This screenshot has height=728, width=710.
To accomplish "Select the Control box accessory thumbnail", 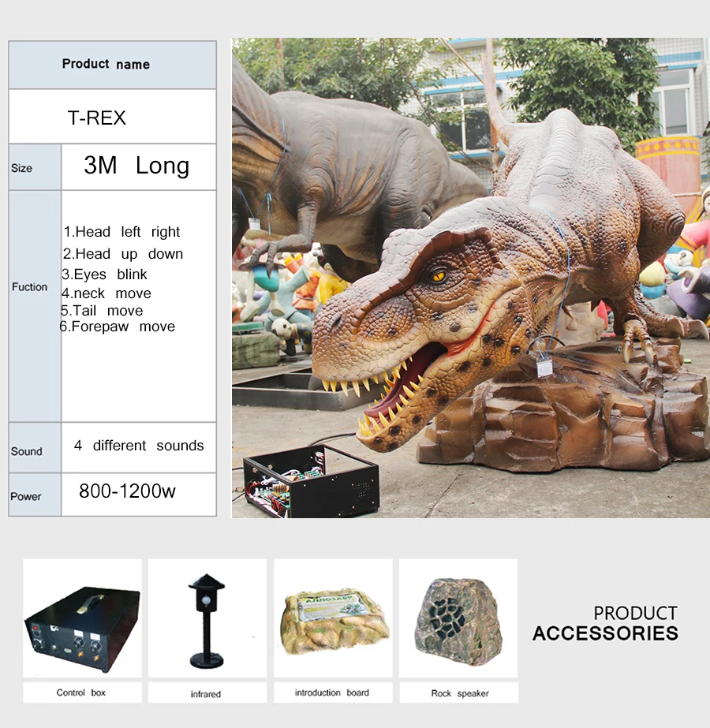I will [x=80, y=619].
